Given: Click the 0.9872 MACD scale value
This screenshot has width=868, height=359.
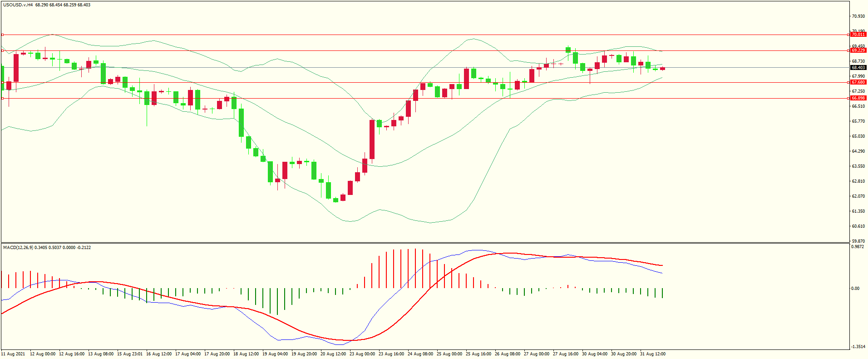Looking at the screenshot, I should pyautogui.click(x=858, y=247).
